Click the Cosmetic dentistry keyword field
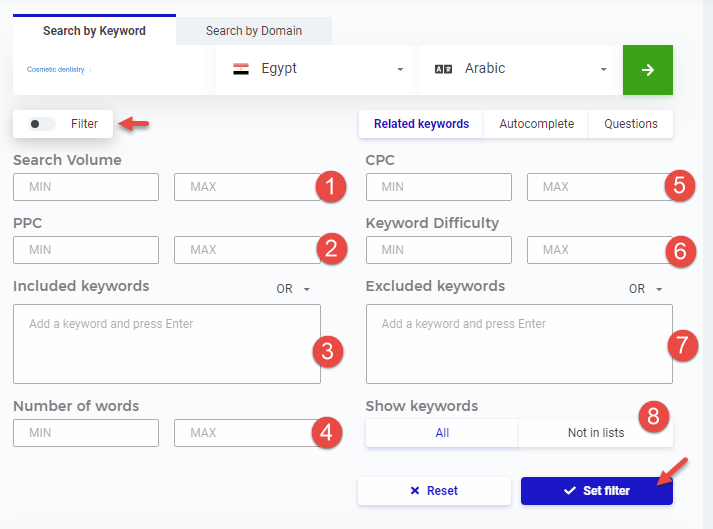 click(109, 70)
